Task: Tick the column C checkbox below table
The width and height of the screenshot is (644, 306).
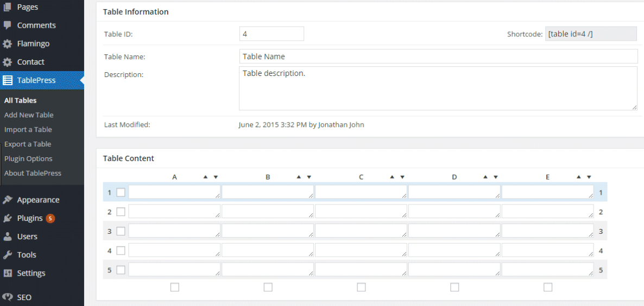Action: 361,287
